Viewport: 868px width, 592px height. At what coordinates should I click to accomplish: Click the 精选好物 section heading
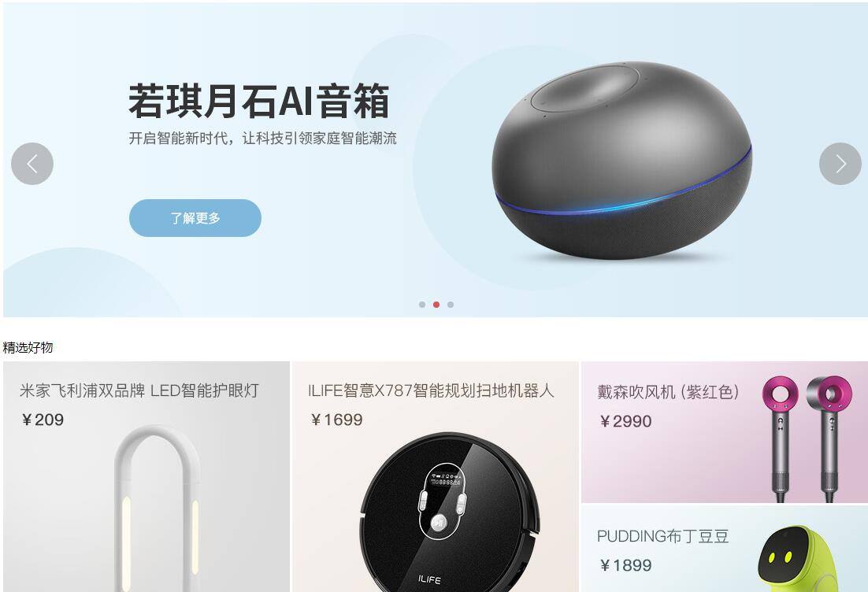28,347
